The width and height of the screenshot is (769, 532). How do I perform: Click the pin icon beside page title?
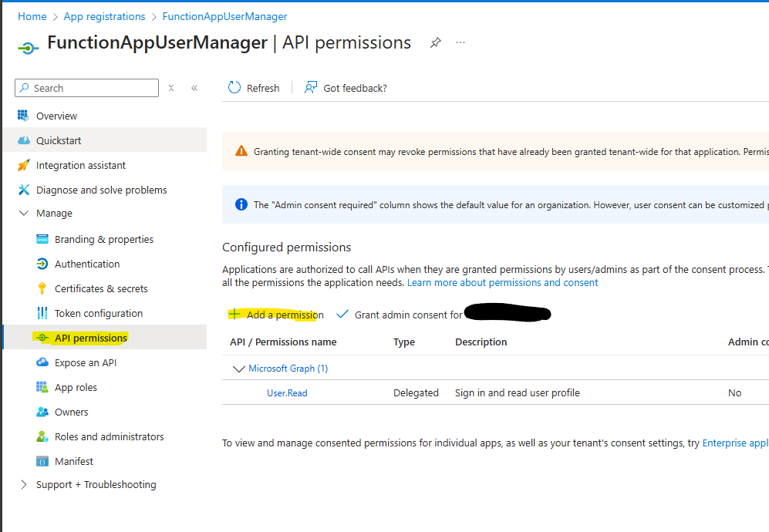pos(436,42)
